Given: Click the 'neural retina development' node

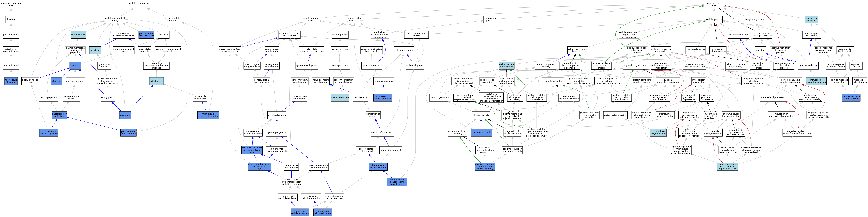Looking at the screenshot, I should 292,166.
